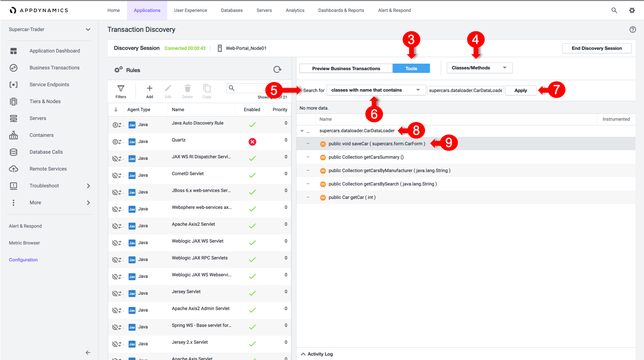Expand the Troubleshoot submenu arrow
The height and width of the screenshot is (360, 644).
[x=89, y=186]
